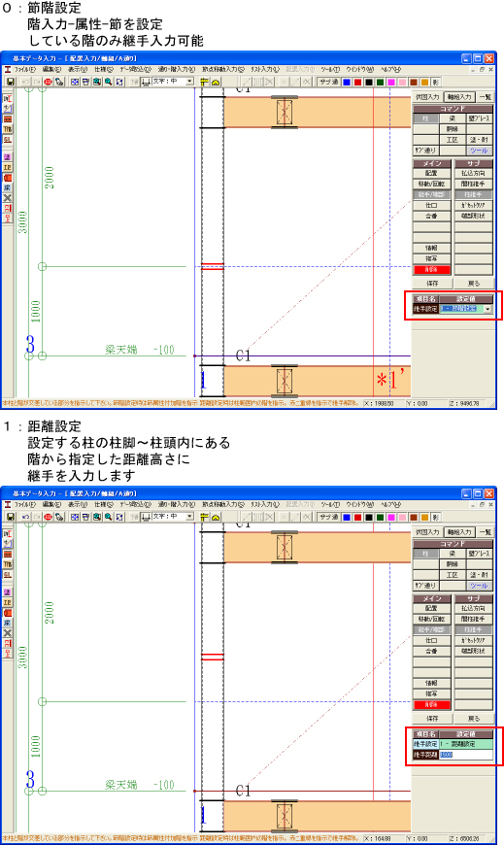The height and width of the screenshot is (845, 504).
Task: Open the 継手設定 value dropdown arrow in upper window
Action: 487,309
